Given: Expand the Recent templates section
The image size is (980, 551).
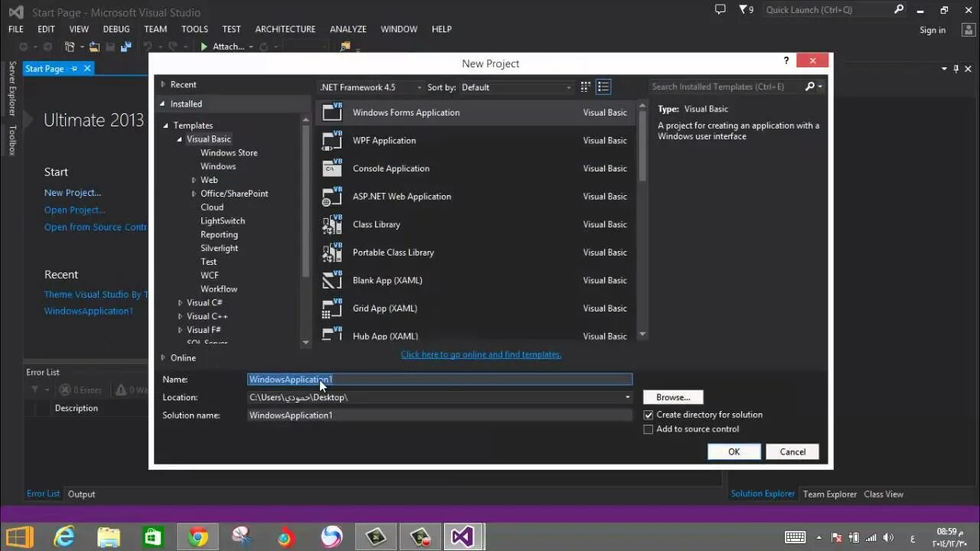Looking at the screenshot, I should (163, 84).
